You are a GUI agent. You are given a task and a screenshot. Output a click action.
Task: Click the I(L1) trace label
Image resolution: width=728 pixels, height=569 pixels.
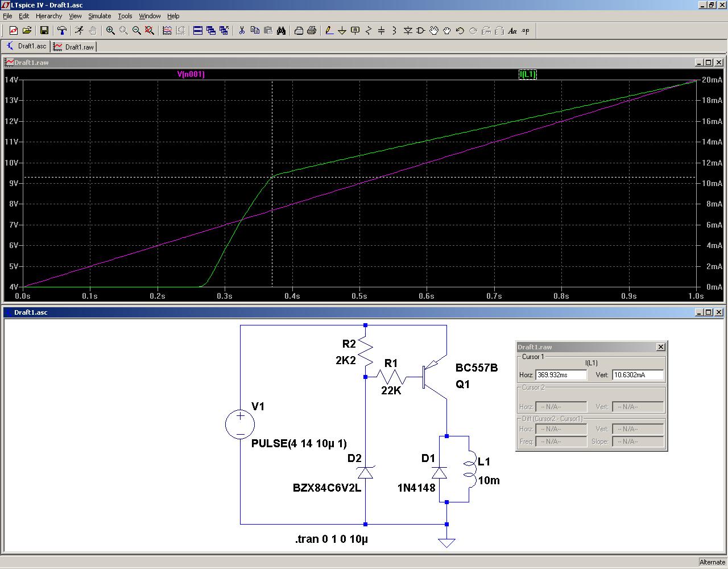(527, 74)
